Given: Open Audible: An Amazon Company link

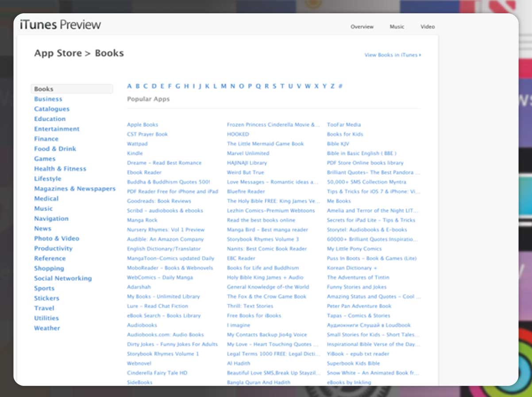Looking at the screenshot, I should click(166, 239).
